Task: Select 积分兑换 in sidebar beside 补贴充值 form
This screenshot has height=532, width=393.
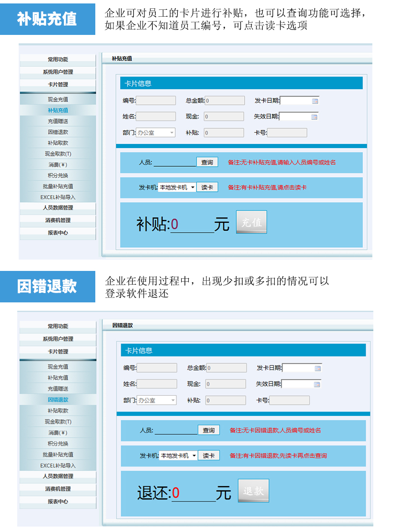Action: [x=57, y=176]
